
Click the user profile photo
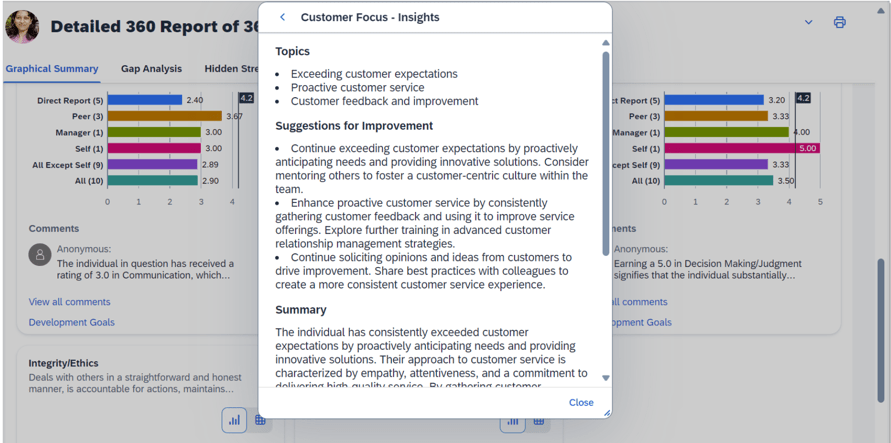pos(22,26)
